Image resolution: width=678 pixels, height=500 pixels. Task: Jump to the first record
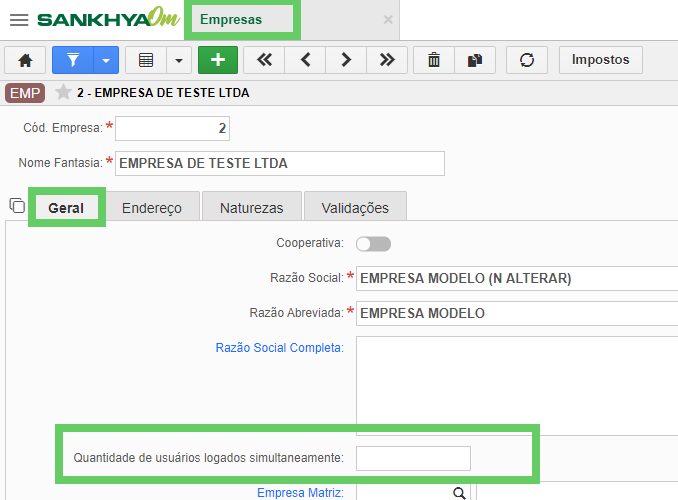point(264,60)
